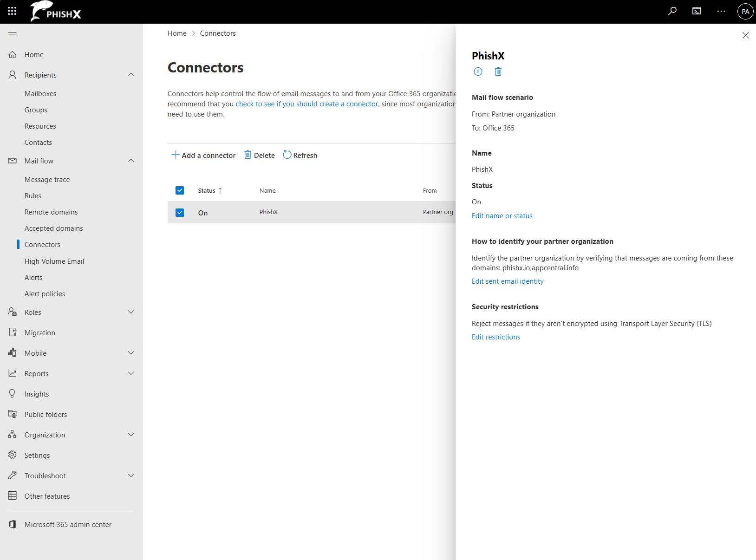Sort by the Status column header

point(210,190)
